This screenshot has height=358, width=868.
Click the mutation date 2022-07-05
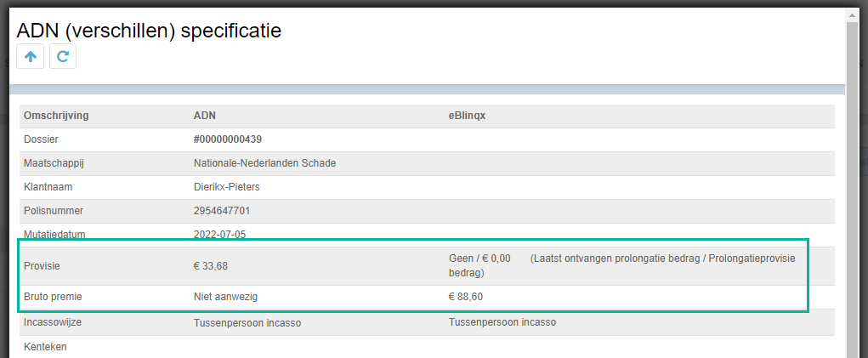(x=219, y=235)
